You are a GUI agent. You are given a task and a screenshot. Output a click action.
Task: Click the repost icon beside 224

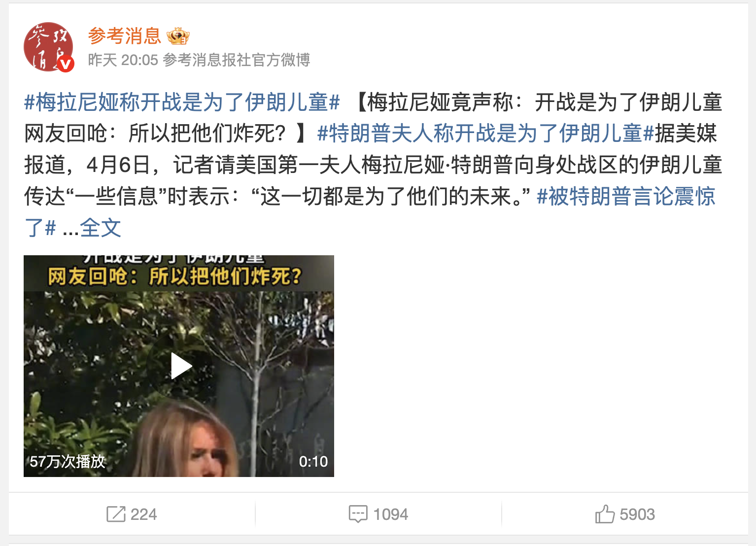click(116, 514)
